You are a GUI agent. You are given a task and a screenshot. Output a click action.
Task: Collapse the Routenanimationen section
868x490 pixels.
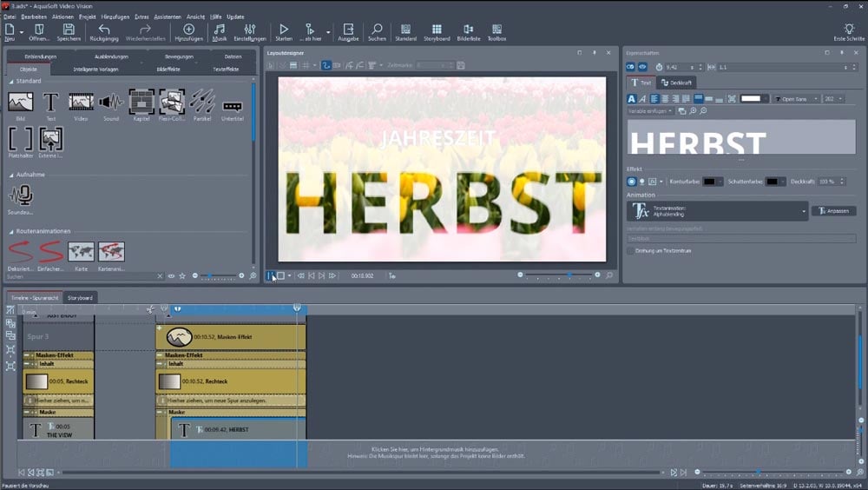(11, 231)
